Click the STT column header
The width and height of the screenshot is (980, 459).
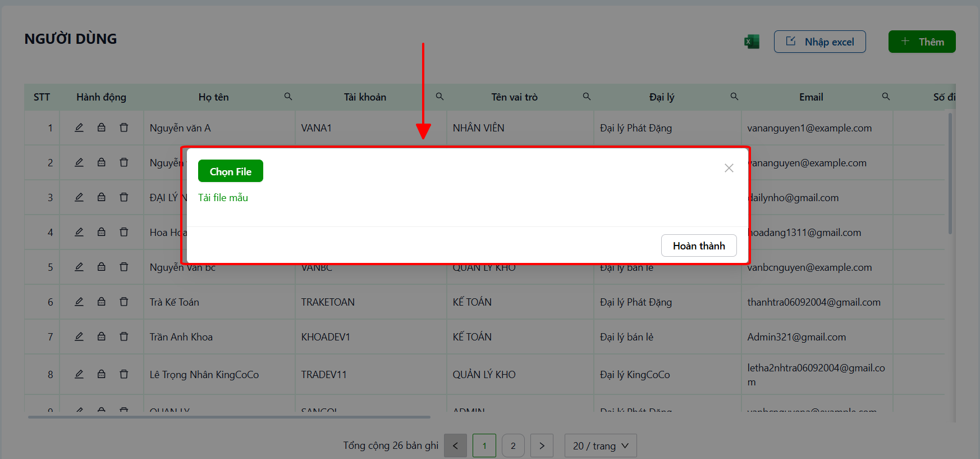(42, 97)
